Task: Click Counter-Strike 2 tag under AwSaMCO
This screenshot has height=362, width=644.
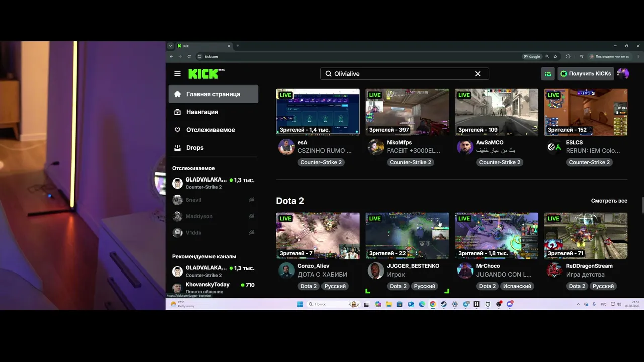Action: 500,162
